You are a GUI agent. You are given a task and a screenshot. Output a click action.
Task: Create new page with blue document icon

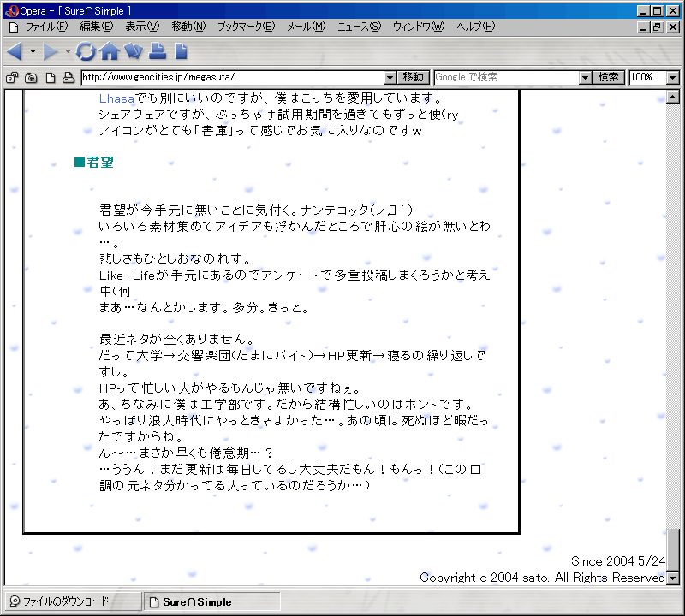point(181,51)
